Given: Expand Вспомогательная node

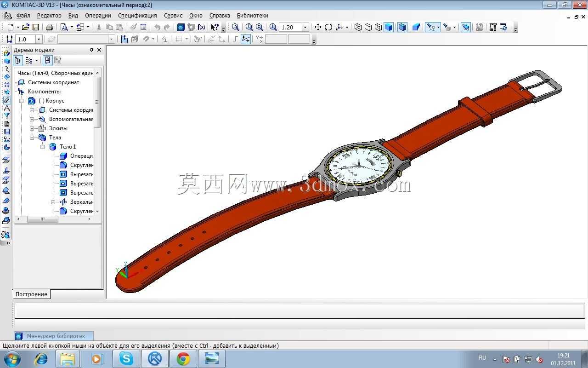Looking at the screenshot, I should tap(32, 119).
